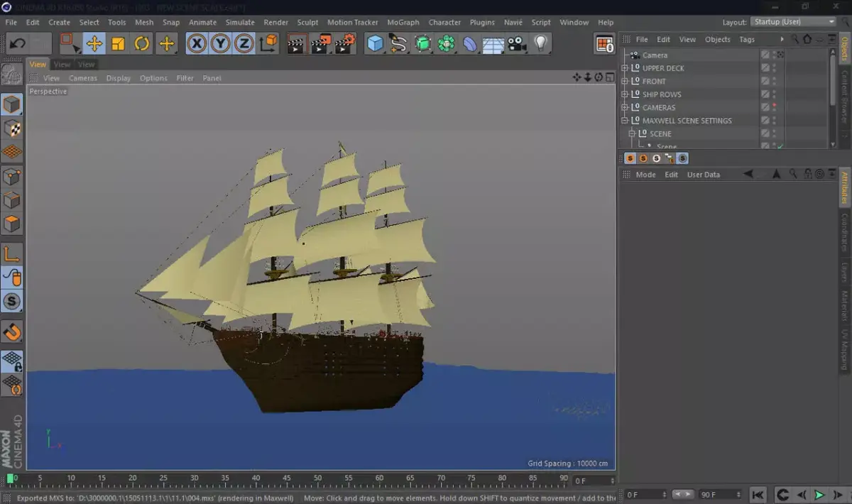Toggle Enable Axis L-shaped icon

click(x=11, y=253)
